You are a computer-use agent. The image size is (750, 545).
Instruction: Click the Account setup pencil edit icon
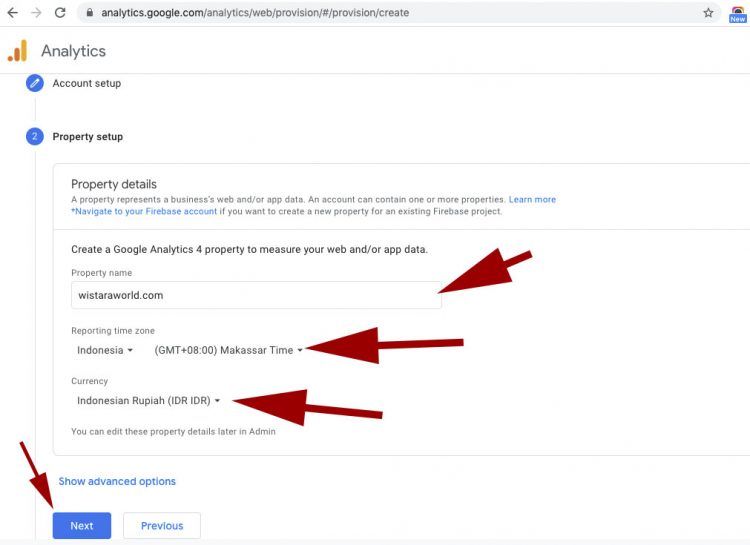[34, 83]
